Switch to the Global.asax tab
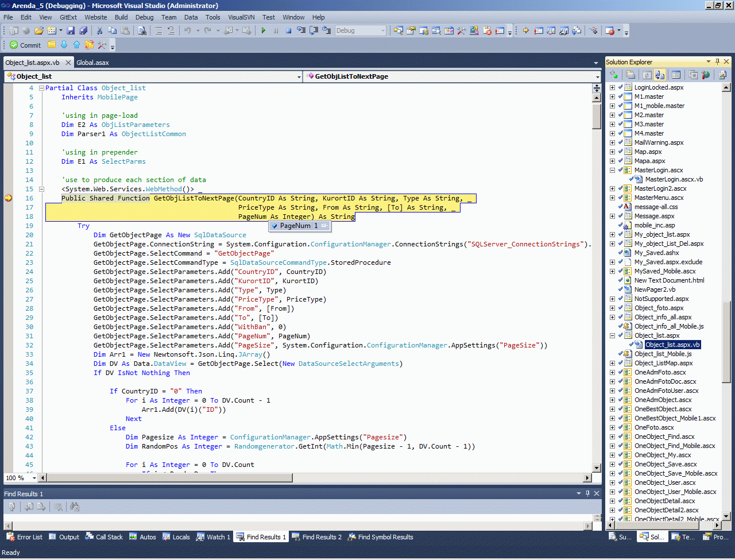 (92, 63)
